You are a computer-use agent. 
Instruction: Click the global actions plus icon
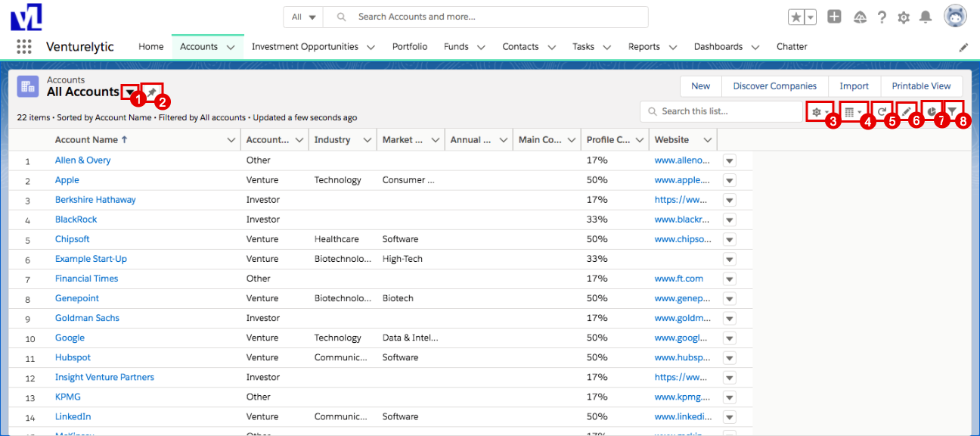coord(834,17)
